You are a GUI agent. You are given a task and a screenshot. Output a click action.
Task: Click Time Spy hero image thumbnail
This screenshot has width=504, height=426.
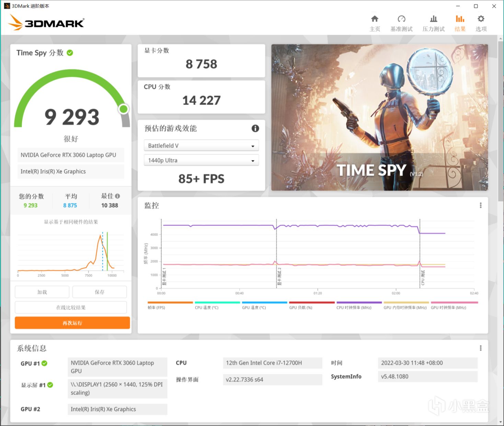tap(379, 117)
